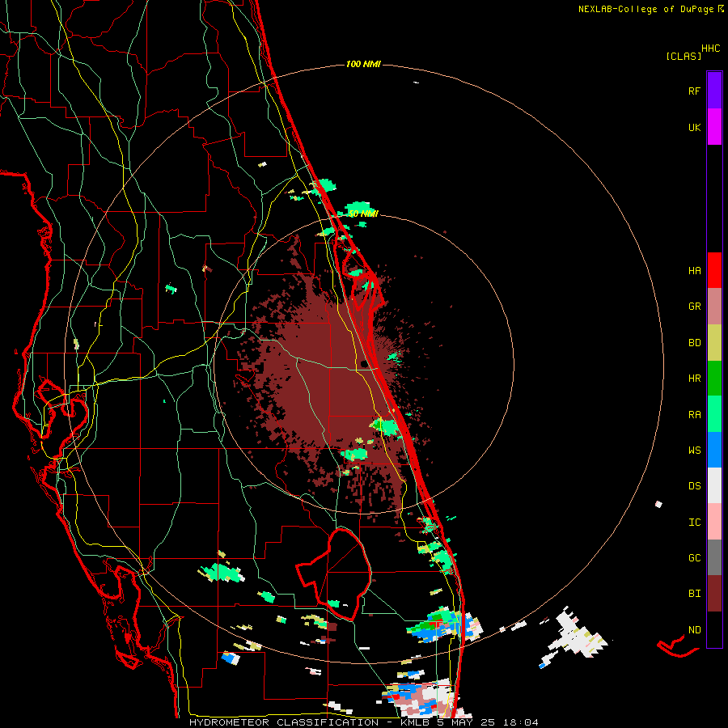Click the RF legend label
Viewport: 728px width, 728px height.
(x=694, y=91)
